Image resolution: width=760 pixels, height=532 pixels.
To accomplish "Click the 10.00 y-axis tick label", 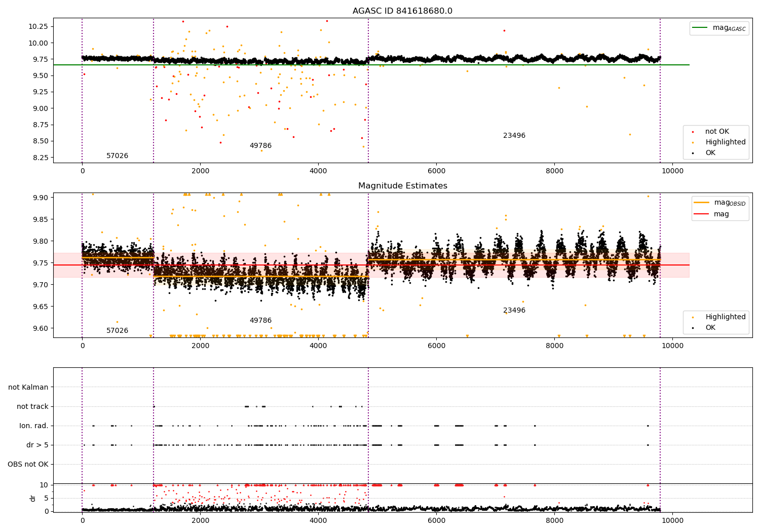I will click(39, 43).
